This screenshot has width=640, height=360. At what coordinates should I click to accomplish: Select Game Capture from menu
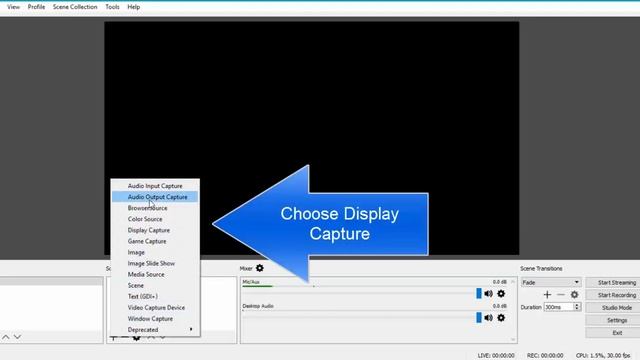(x=155, y=241)
